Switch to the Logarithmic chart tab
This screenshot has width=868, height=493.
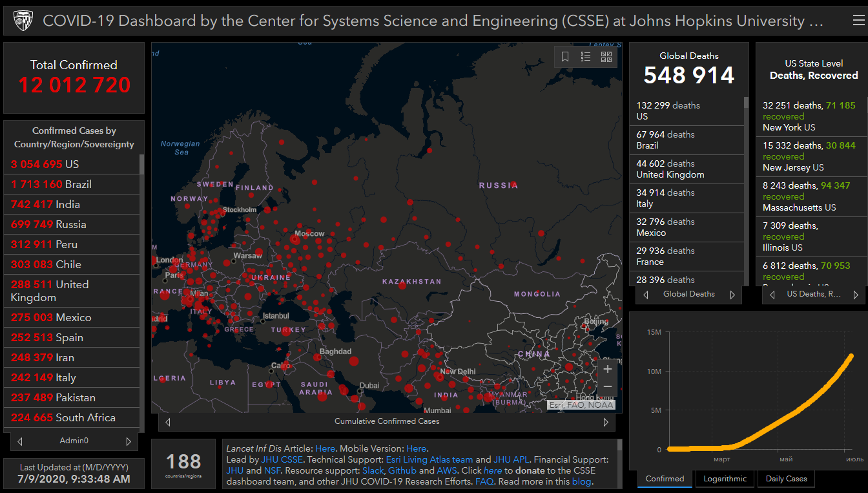pos(725,479)
